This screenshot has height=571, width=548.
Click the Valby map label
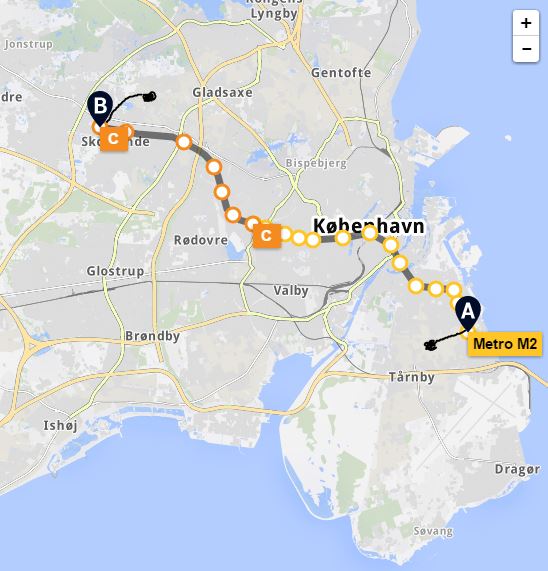tap(291, 291)
